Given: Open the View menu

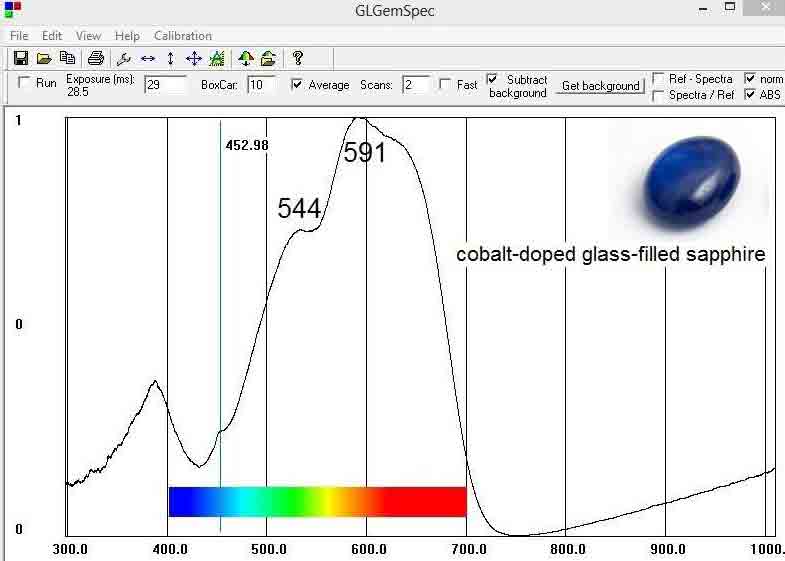Looking at the screenshot, I should pyautogui.click(x=88, y=36).
